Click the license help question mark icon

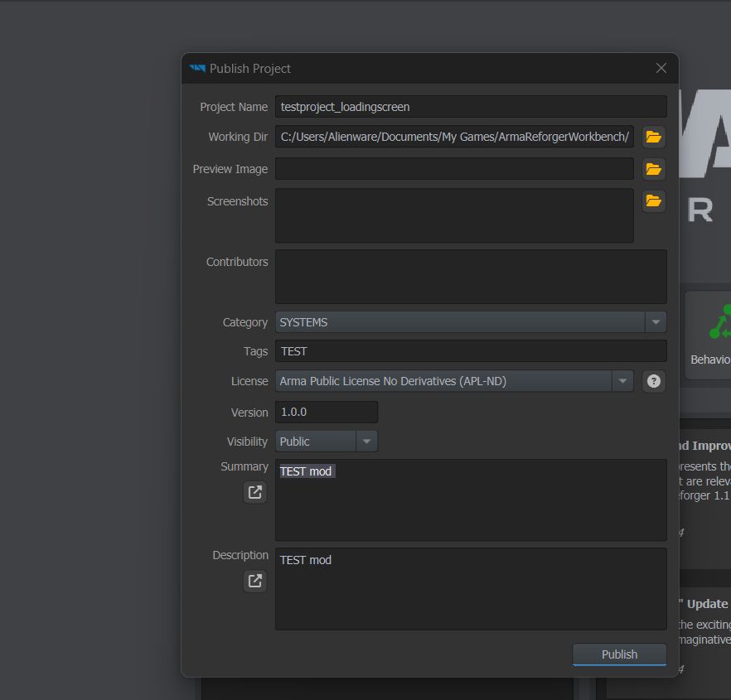pyautogui.click(x=654, y=381)
